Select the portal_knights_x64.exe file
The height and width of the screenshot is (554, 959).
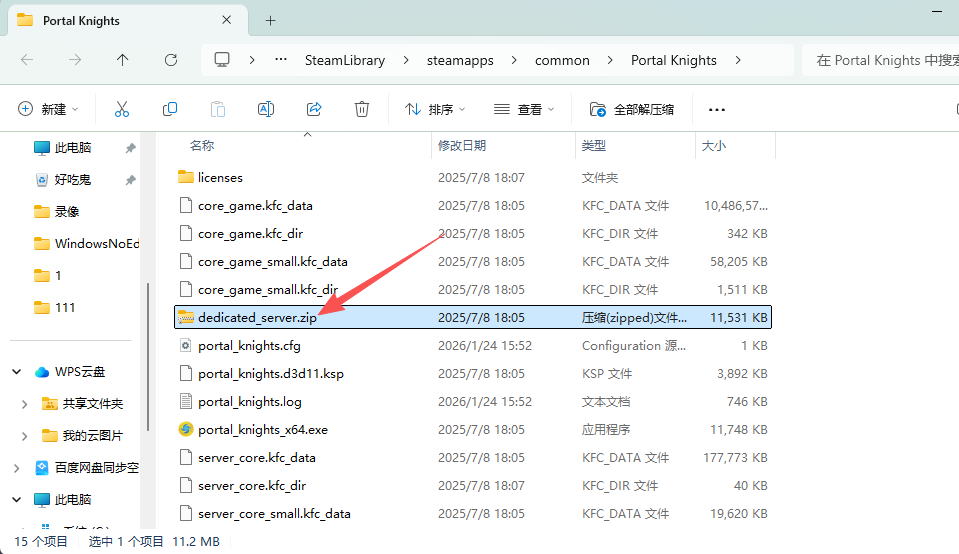click(x=262, y=429)
